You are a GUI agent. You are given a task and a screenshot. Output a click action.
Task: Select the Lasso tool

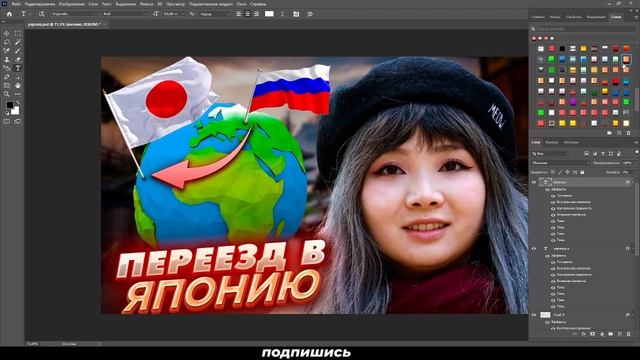[7, 42]
